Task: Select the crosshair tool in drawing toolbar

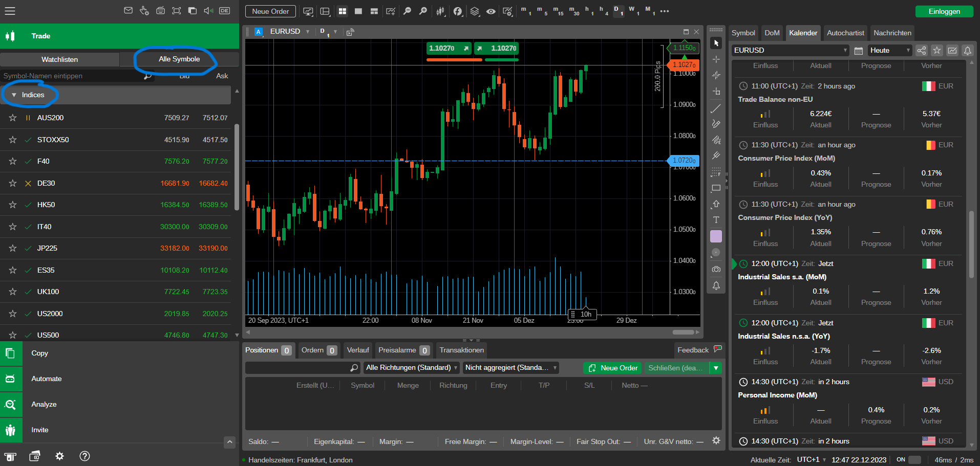Action: point(716,59)
